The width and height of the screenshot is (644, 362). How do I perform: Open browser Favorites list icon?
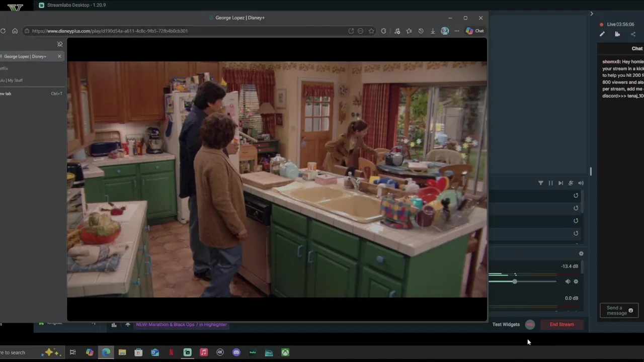click(x=409, y=31)
